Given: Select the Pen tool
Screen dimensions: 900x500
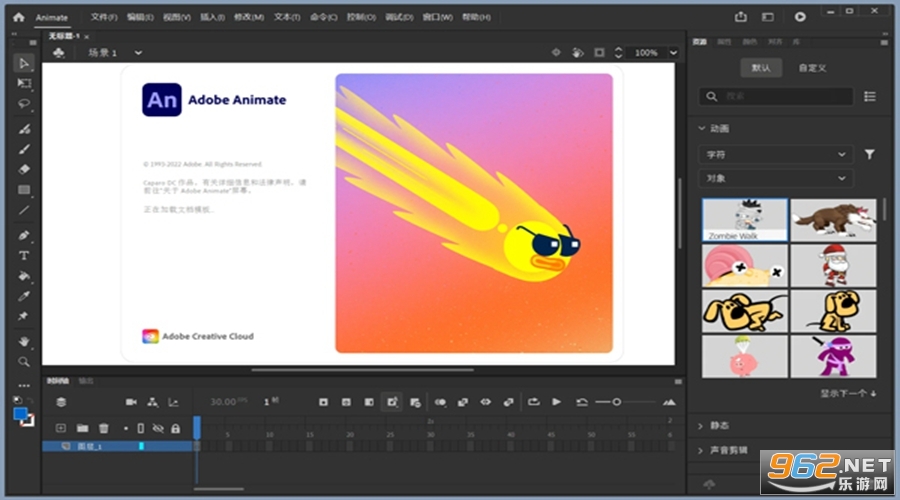Looking at the screenshot, I should click(24, 235).
